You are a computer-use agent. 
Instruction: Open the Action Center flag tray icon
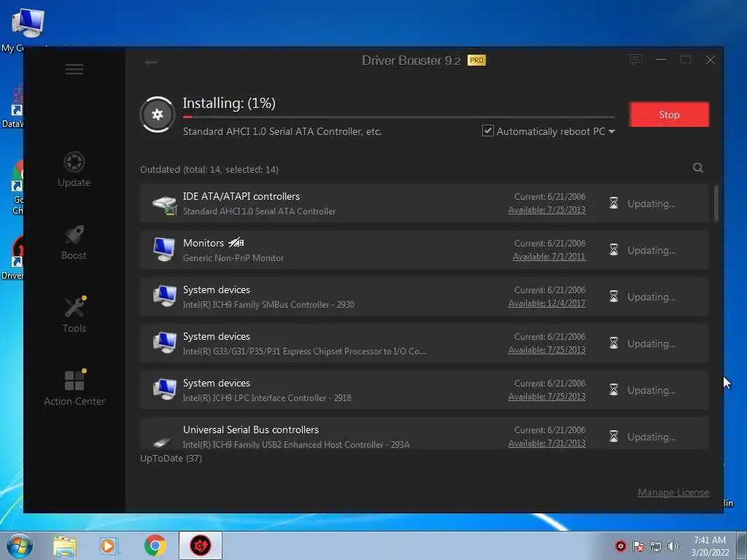point(638,546)
